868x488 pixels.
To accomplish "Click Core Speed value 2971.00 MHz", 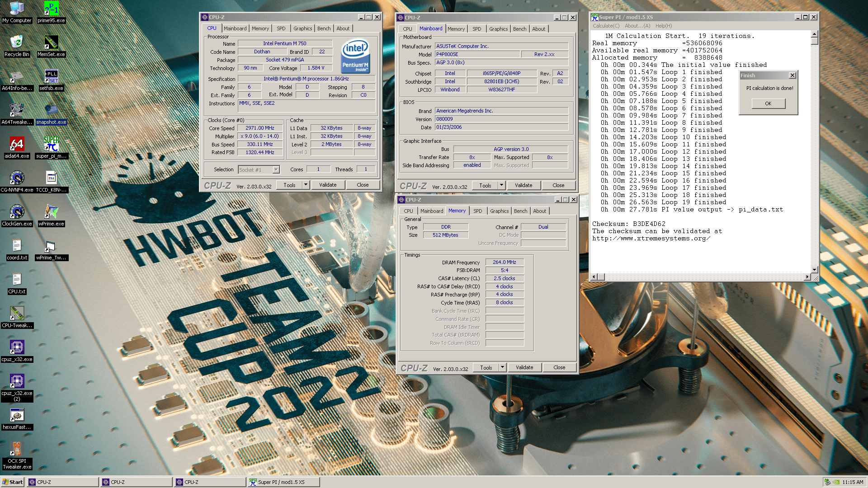I will coord(260,128).
